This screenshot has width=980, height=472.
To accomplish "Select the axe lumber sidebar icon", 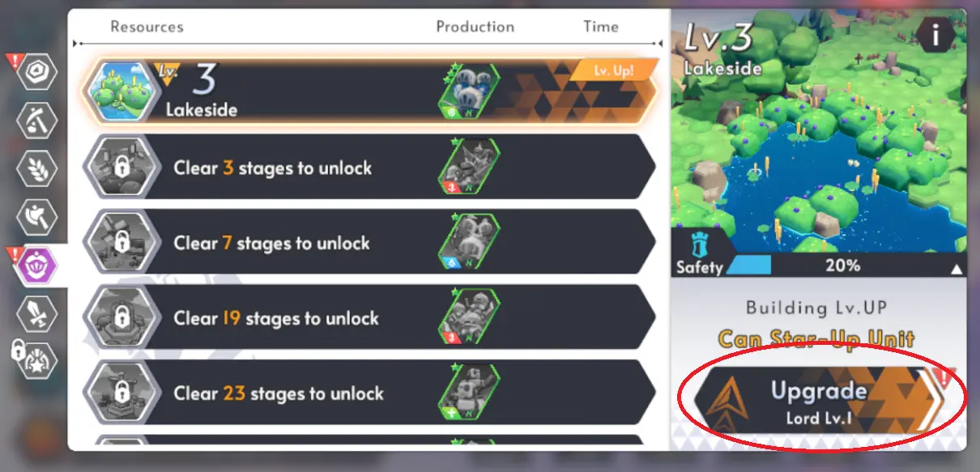I will point(37,121).
